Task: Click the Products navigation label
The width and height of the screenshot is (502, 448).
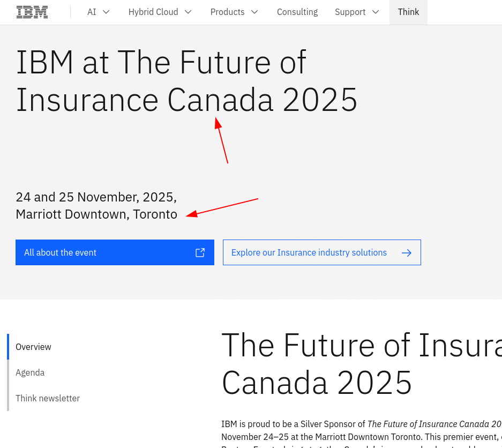Action: (x=227, y=12)
